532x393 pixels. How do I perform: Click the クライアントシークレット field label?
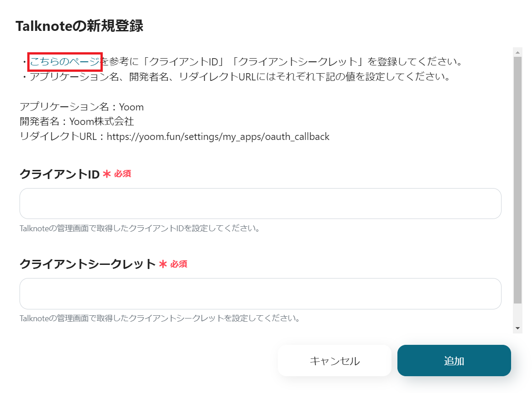87,264
